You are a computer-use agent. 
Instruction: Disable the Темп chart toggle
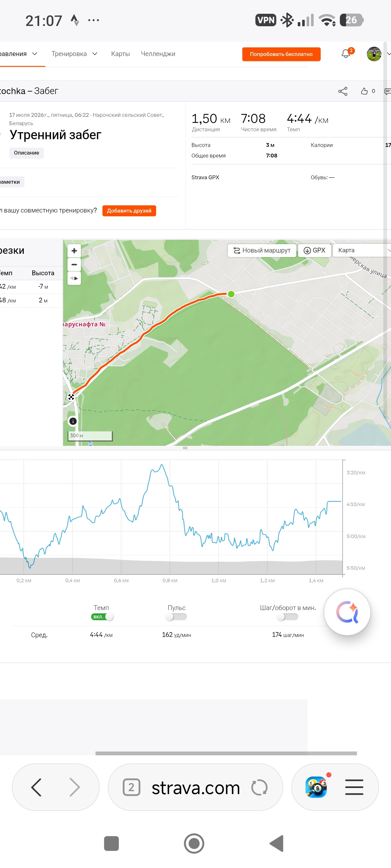click(x=102, y=617)
